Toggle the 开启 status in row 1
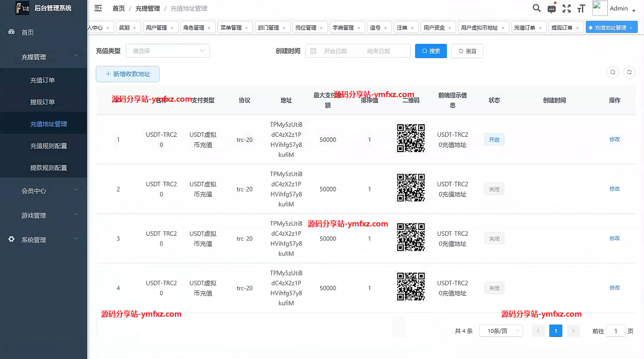This screenshot has width=644, height=359. coord(494,139)
